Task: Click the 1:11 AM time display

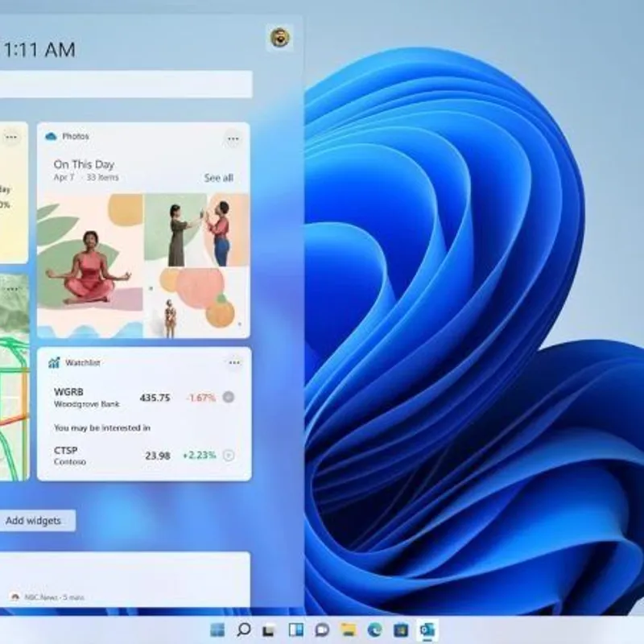Action: (39, 50)
